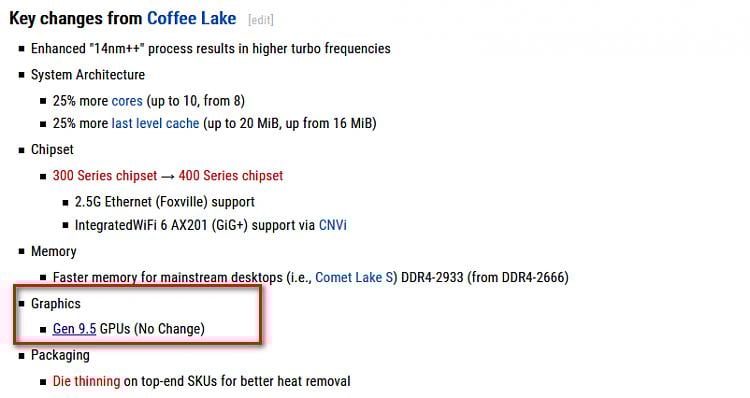Image resolution: width=750 pixels, height=398 pixels.
Task: Open the 400 Series chipset link
Action: coord(231,176)
